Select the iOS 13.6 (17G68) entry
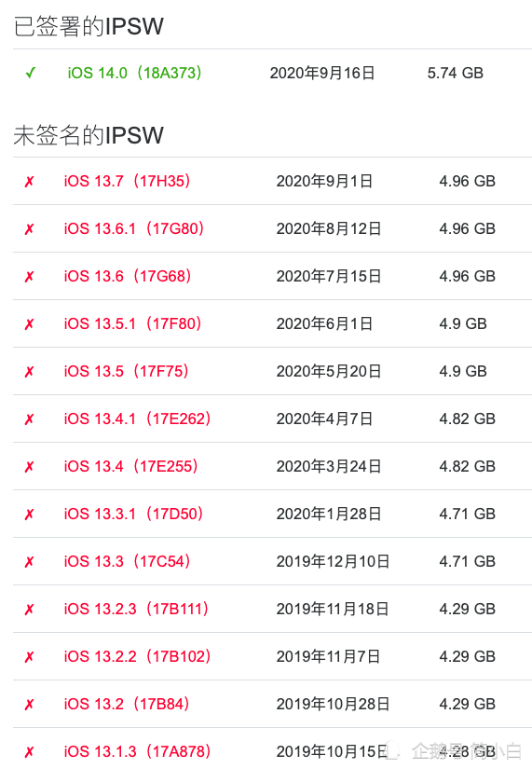Viewport: 532px width, 769px height. point(128,276)
